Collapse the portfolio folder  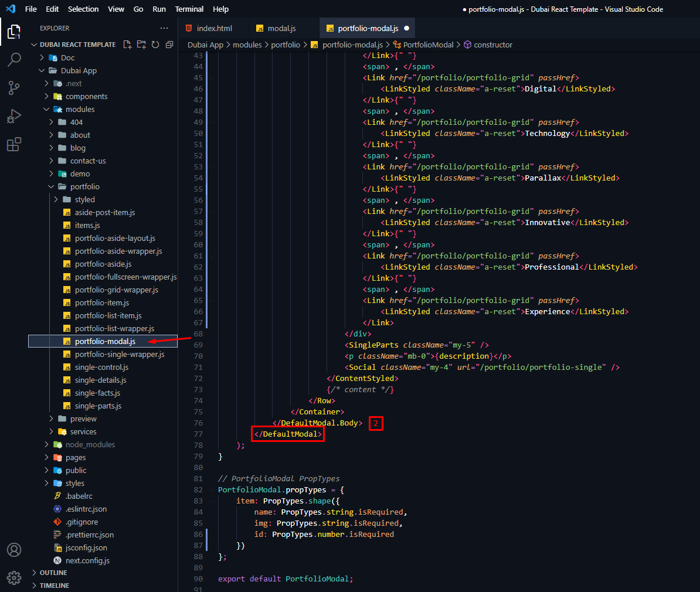tap(85, 186)
